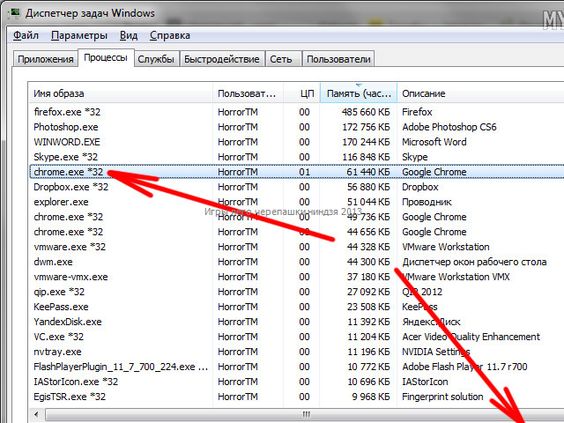Select the Skype.exe *32 process
564x423 pixels.
[296, 157]
